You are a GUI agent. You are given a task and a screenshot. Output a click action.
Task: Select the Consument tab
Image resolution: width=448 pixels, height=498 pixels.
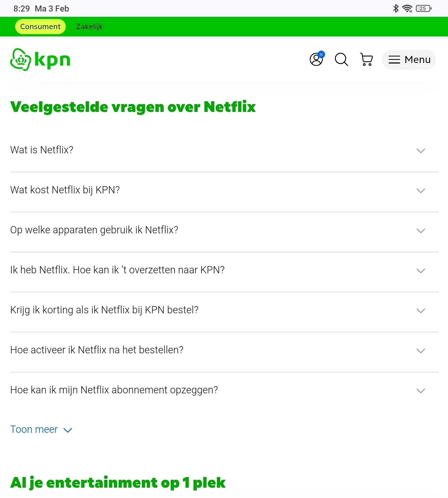40,27
